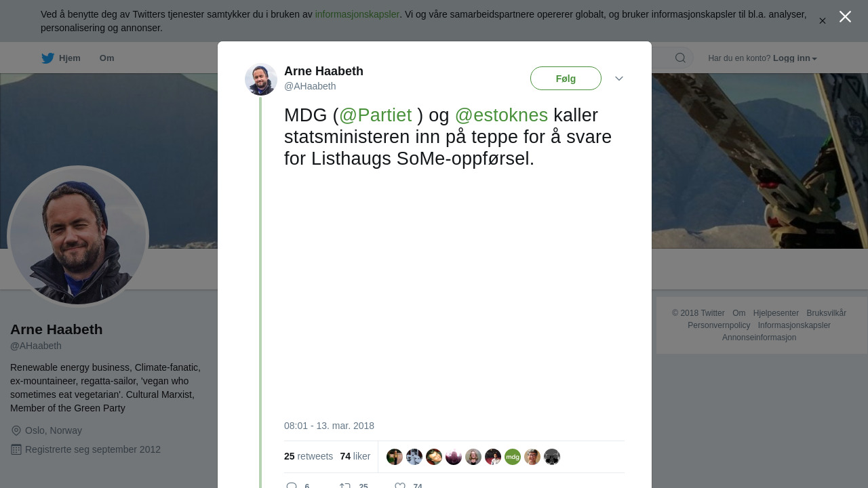Viewport: 868px width, 488px height.
Task: Open the Om menu item
Action: point(107,58)
